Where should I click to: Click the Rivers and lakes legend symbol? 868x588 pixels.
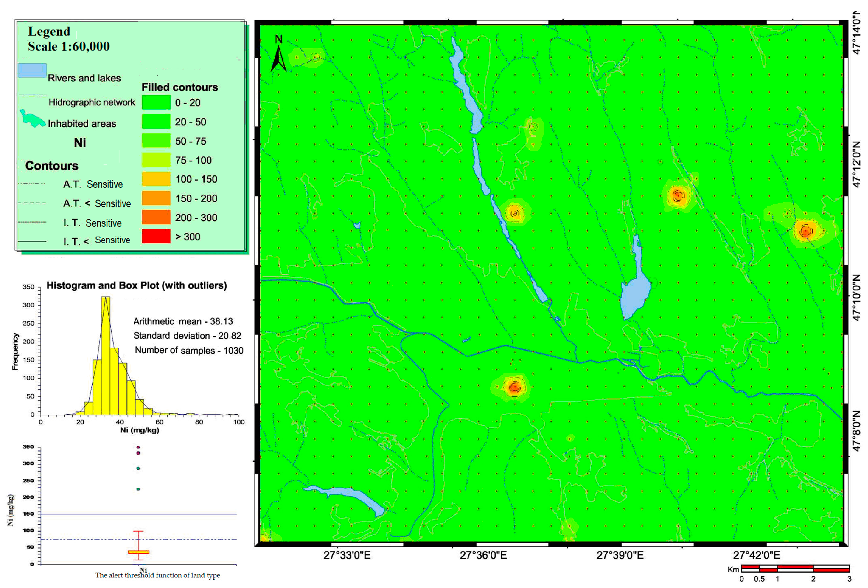coord(32,71)
